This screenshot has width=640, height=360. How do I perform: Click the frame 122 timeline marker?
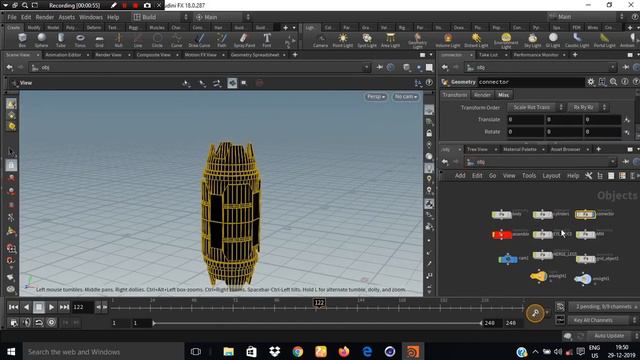point(319,302)
